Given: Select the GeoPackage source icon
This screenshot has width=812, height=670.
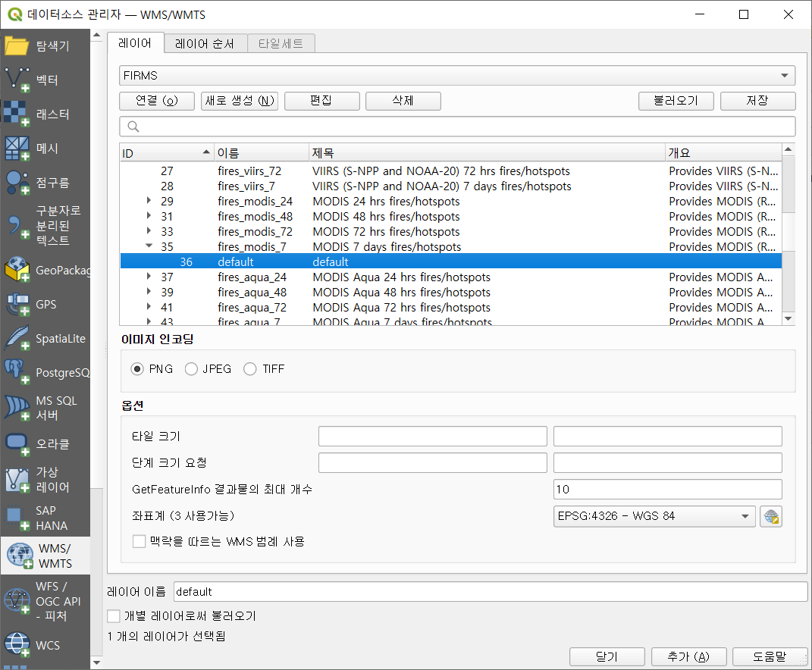Looking at the screenshot, I should [x=17, y=270].
